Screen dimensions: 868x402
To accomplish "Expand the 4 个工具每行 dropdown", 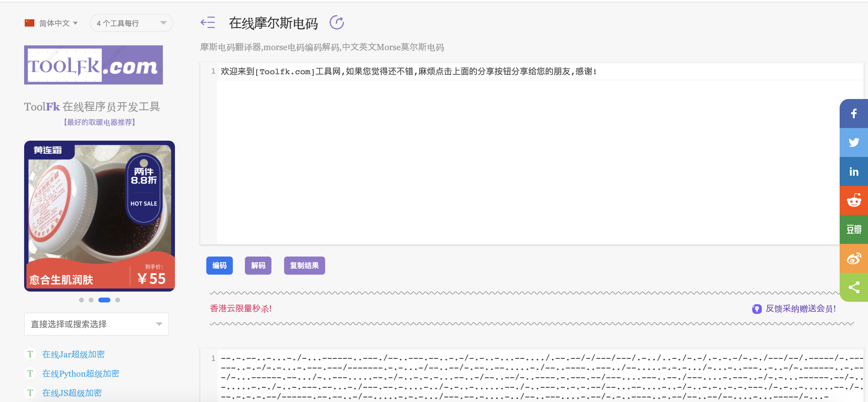I will [x=131, y=23].
